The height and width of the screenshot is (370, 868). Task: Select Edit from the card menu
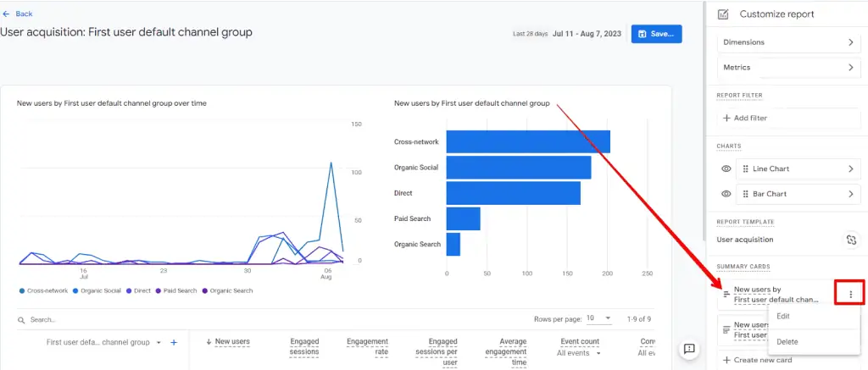coord(783,317)
